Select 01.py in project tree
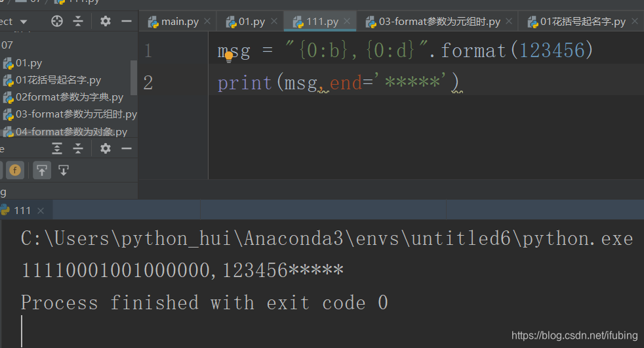 point(29,63)
